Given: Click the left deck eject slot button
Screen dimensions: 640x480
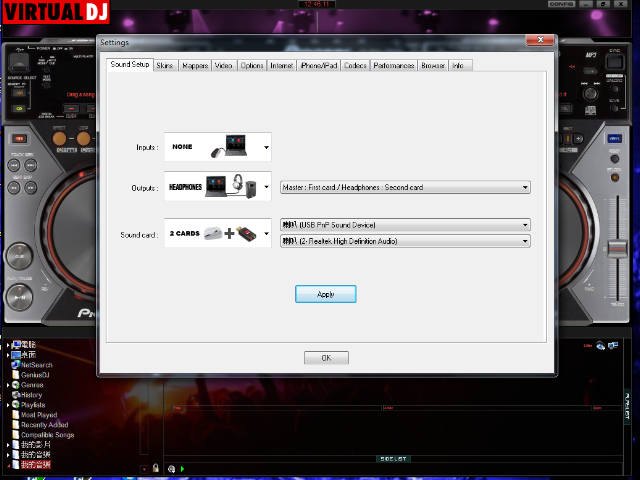Looking at the screenshot, I should [x=18, y=62].
